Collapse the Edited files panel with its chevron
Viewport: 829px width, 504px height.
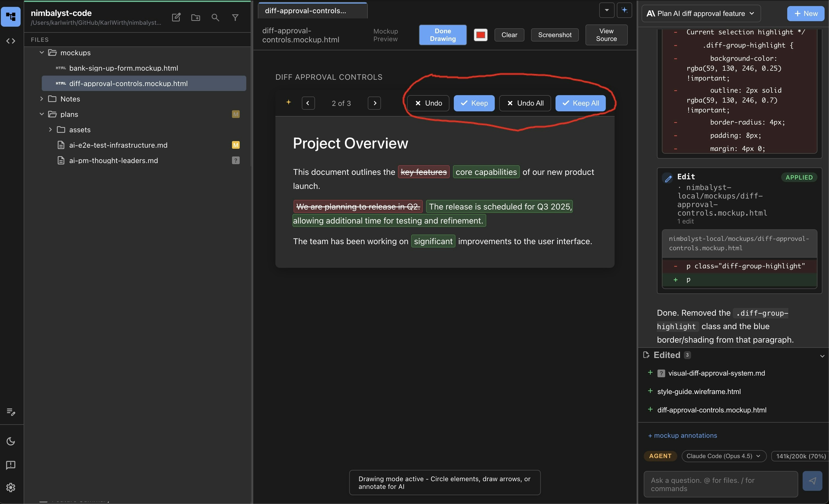pos(822,356)
